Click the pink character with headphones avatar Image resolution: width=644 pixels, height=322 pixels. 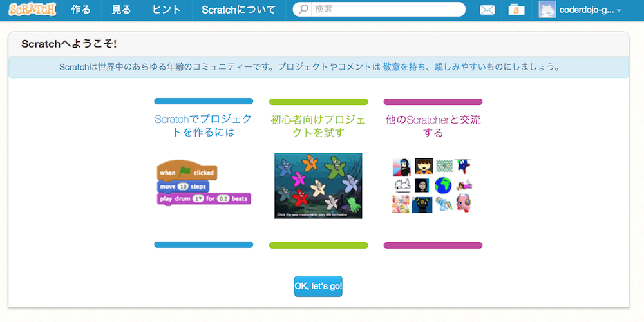(464, 203)
